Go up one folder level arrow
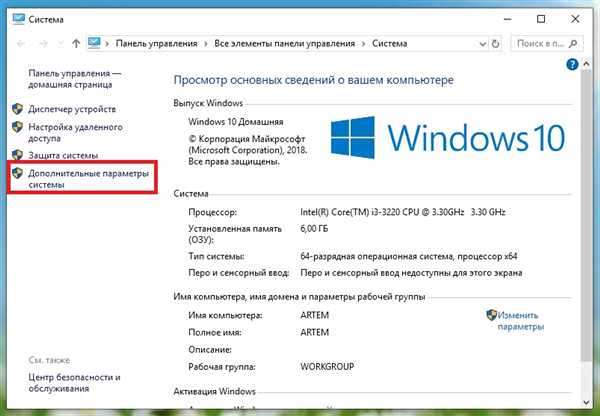Screen dimensions: 600x416 coord(76,44)
